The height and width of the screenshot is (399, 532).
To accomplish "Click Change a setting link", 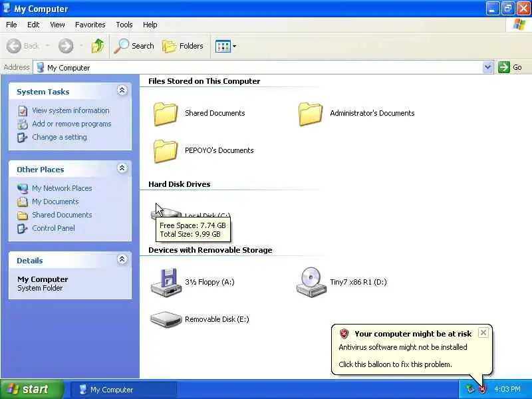I will (x=59, y=137).
